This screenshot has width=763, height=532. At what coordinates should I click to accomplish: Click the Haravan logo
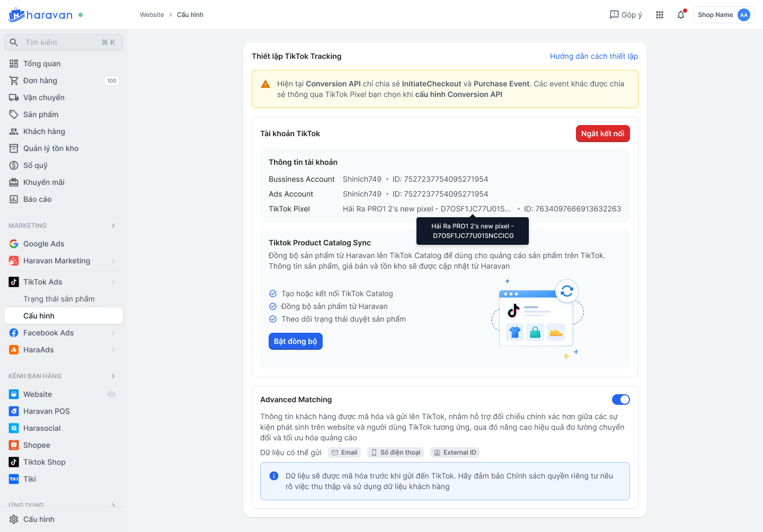(40, 15)
